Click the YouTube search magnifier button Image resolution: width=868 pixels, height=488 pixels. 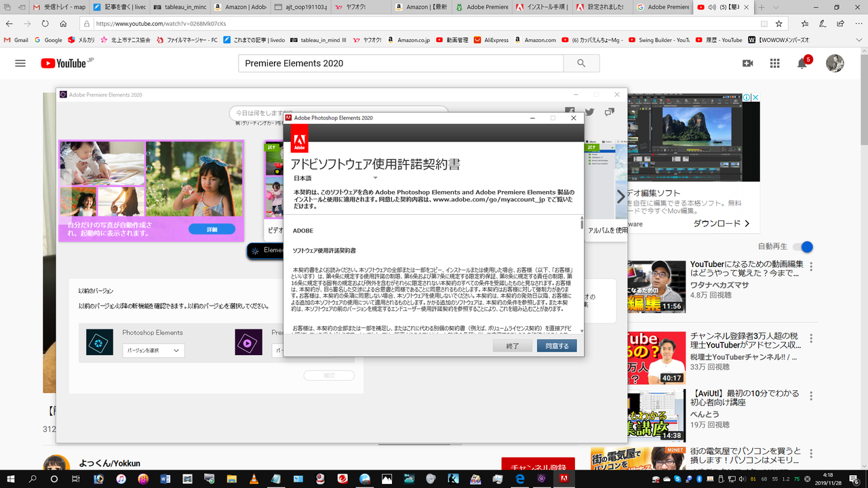(x=581, y=63)
